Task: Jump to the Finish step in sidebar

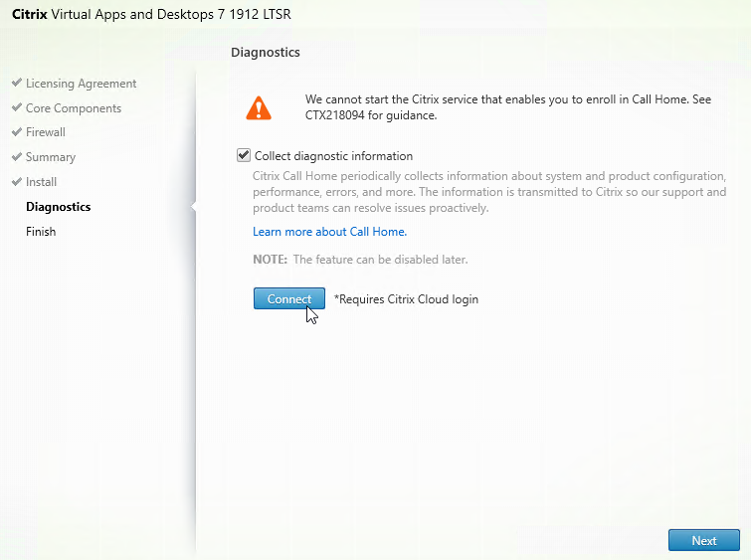Action: pos(41,232)
